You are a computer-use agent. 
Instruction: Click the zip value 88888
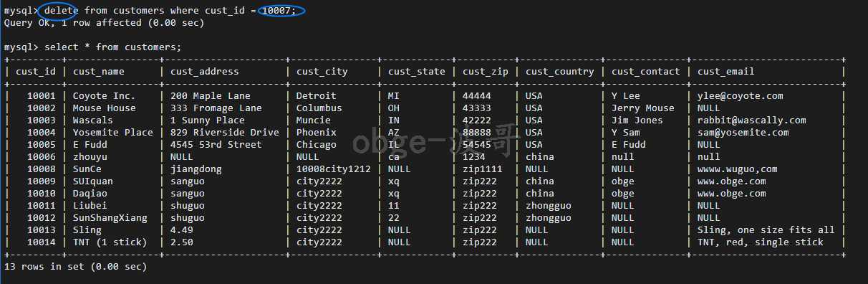click(477, 133)
